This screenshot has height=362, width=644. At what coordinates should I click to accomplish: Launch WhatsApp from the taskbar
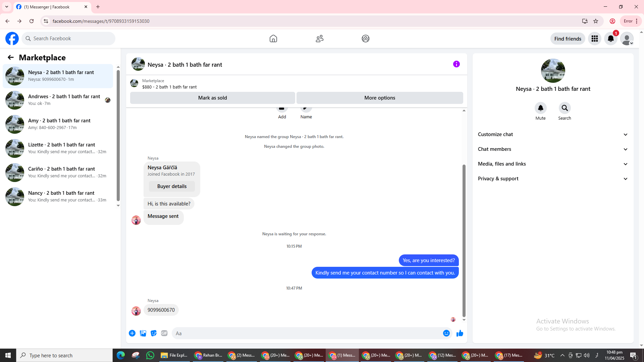150,355
